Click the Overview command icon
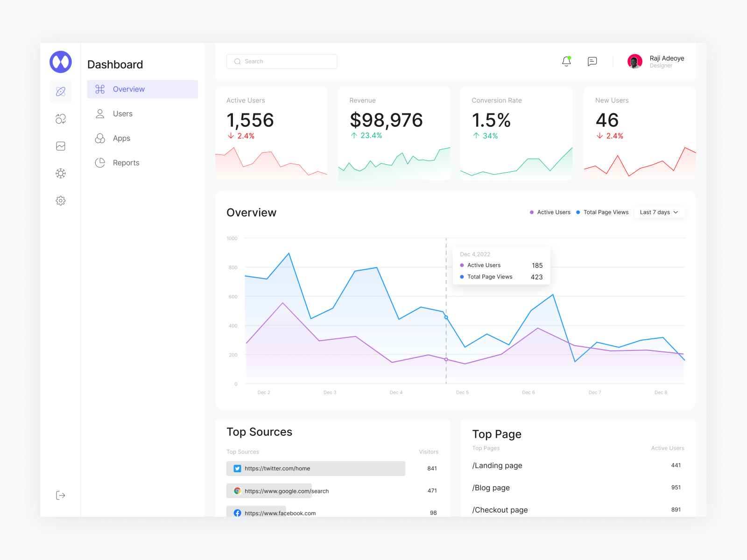Image resolution: width=747 pixels, height=560 pixels. (100, 89)
